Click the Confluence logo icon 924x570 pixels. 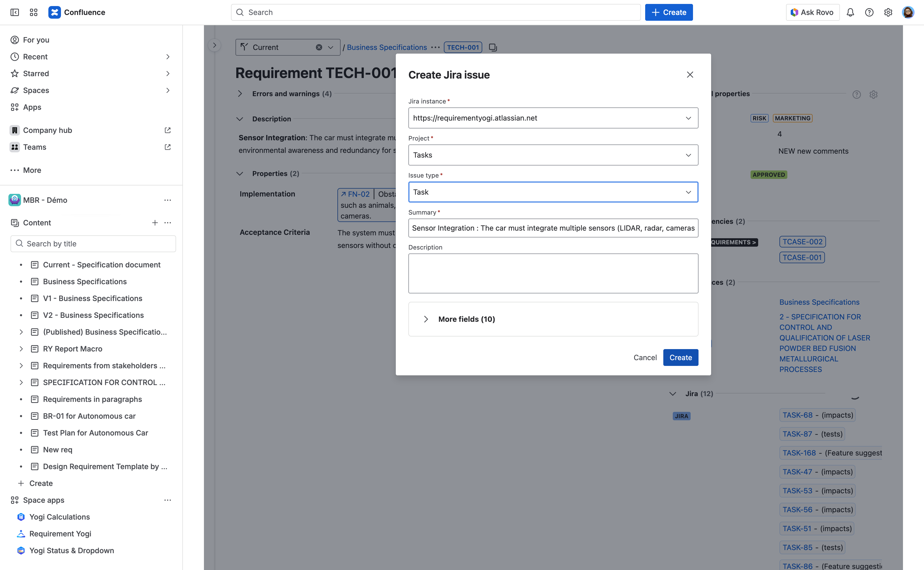[55, 12]
